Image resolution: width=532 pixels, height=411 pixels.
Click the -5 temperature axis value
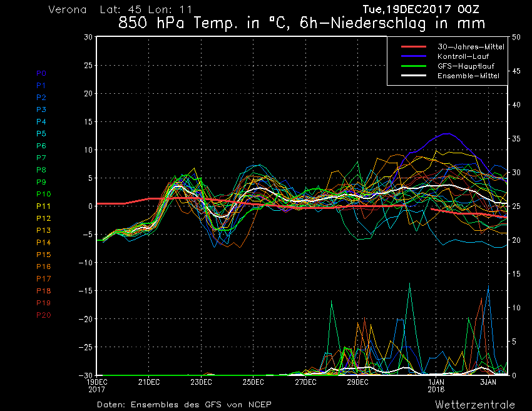click(88, 235)
